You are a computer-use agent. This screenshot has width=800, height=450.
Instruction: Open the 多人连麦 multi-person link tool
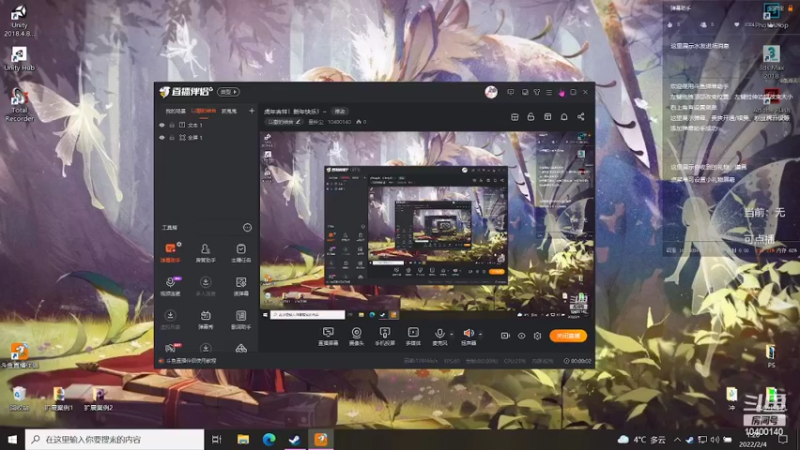tap(205, 286)
